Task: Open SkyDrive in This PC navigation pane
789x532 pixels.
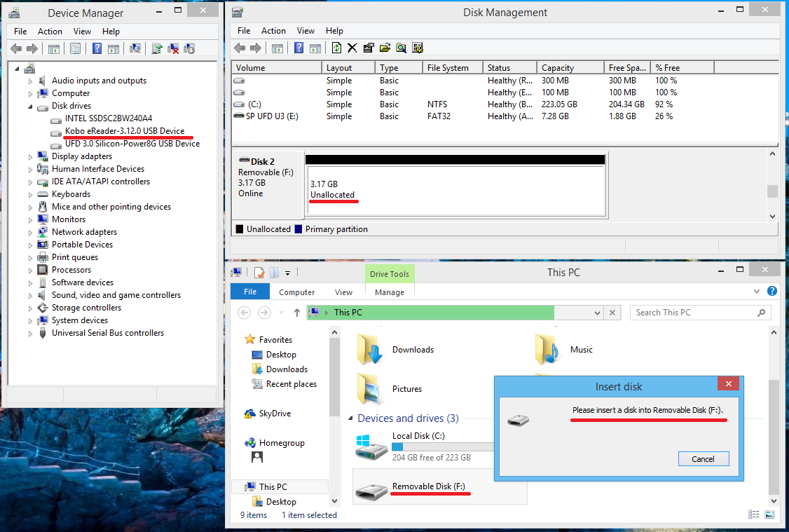Action: pos(275,414)
